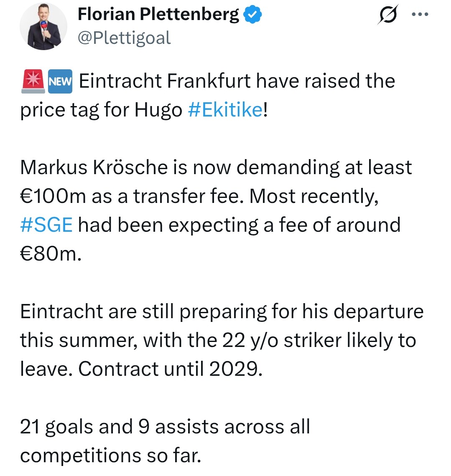Visit the @Plettigoal handle
This screenshot has width=451, height=476.
click(124, 38)
